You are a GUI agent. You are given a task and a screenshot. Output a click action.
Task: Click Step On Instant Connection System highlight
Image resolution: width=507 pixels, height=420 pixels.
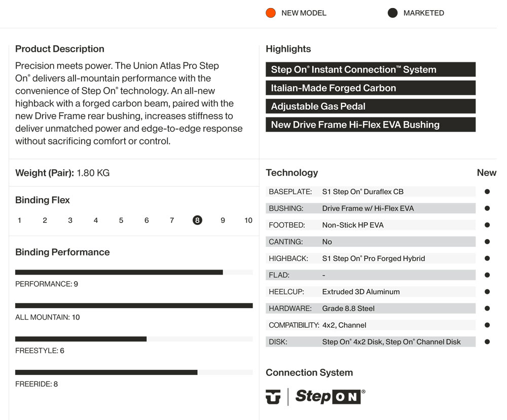370,70
